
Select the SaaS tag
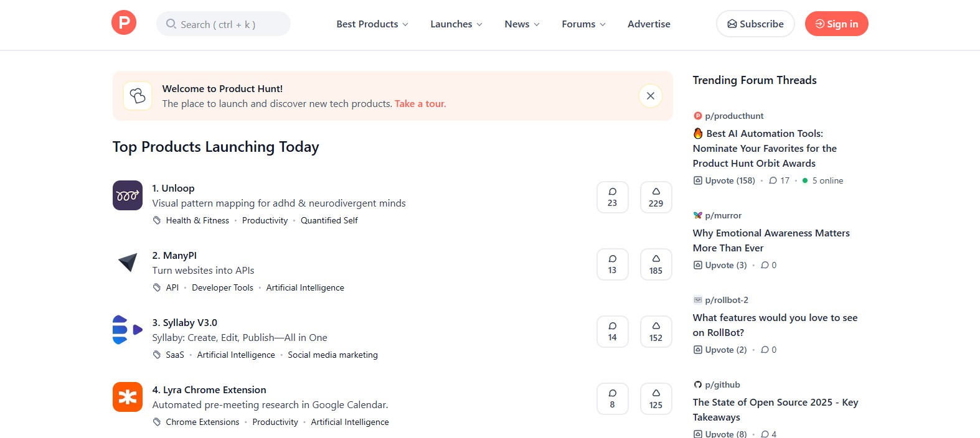tap(175, 355)
